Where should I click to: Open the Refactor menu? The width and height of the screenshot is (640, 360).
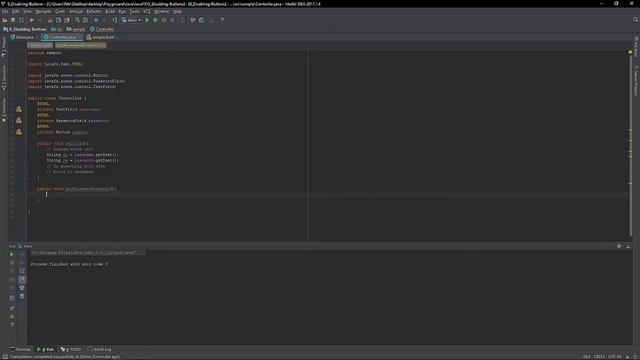coord(93,11)
